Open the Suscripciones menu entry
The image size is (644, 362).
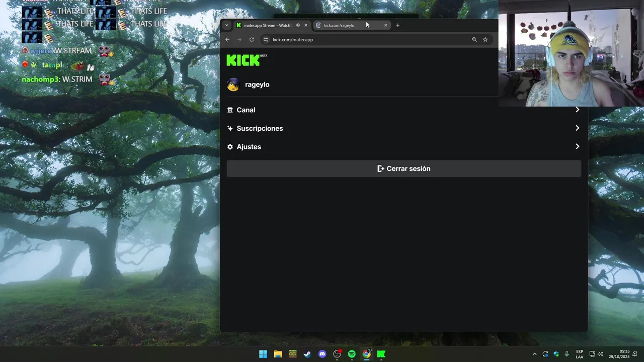(404, 128)
